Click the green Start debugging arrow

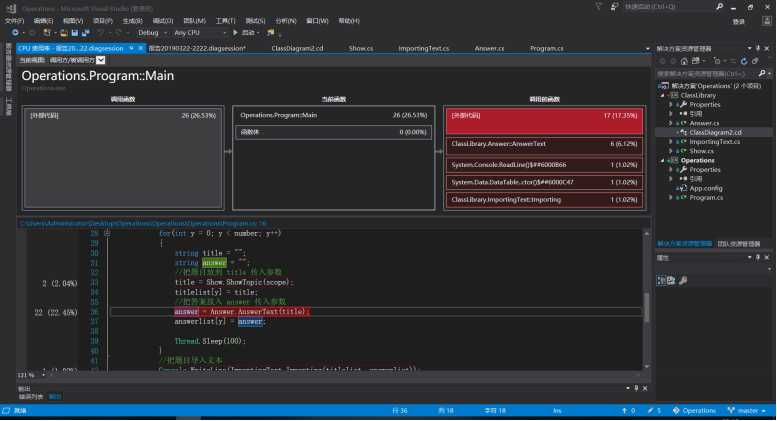point(235,33)
